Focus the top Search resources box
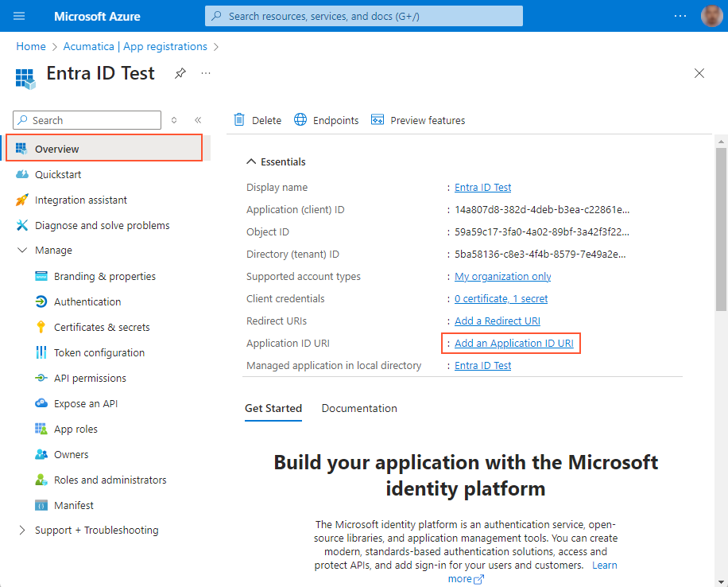Viewport: 728px width, 587px height. pos(364,16)
